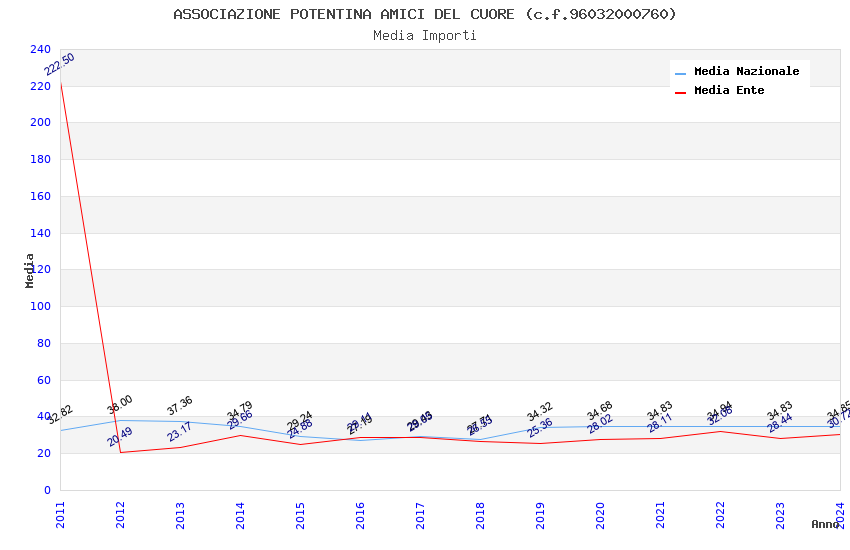Click x-axis year label 2014
The width and height of the screenshot is (850, 550).
click(240, 515)
